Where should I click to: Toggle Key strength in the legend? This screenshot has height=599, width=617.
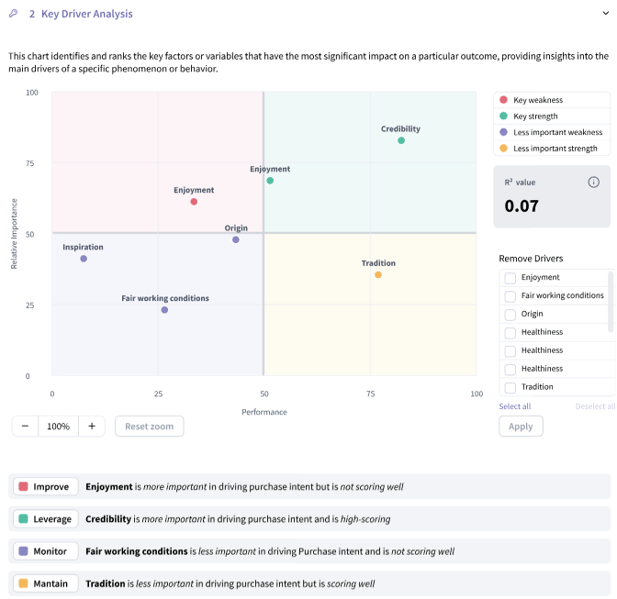point(552,116)
